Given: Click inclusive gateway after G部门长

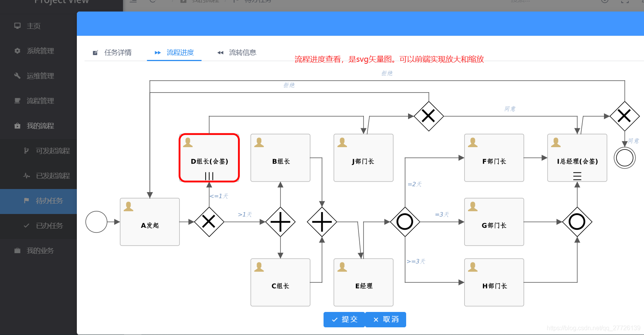Looking at the screenshot, I should (577, 222).
